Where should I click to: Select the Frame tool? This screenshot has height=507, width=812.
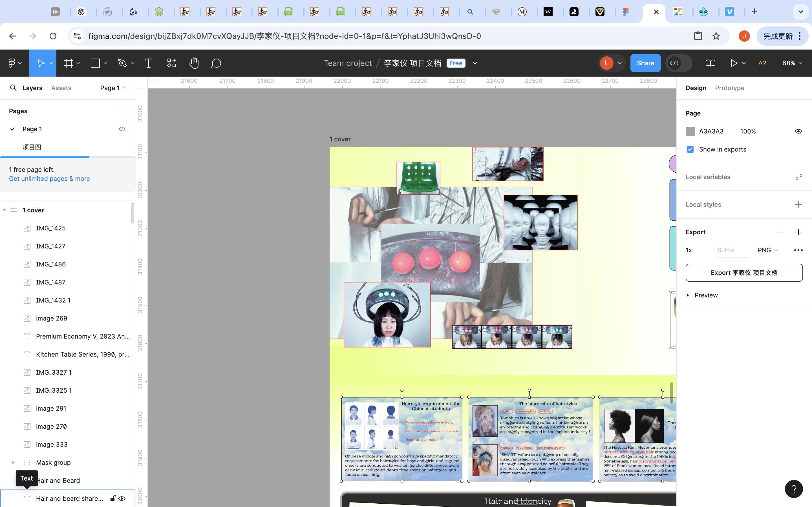69,63
